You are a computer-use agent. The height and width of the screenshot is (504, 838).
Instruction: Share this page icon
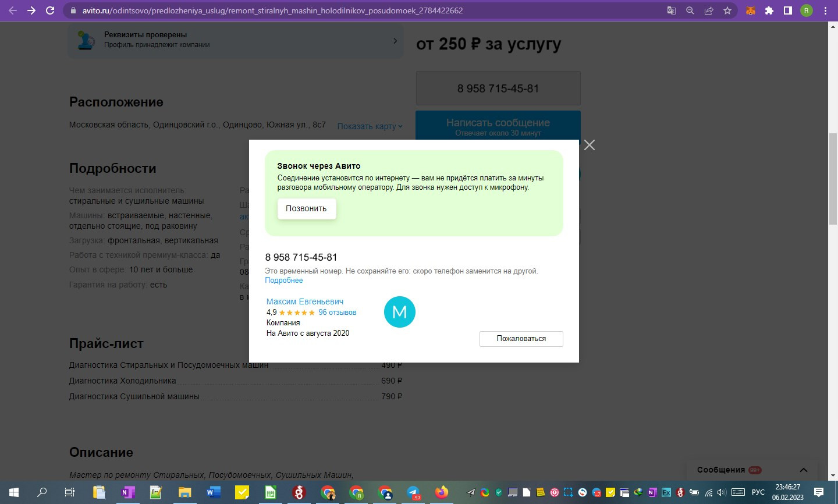(709, 10)
